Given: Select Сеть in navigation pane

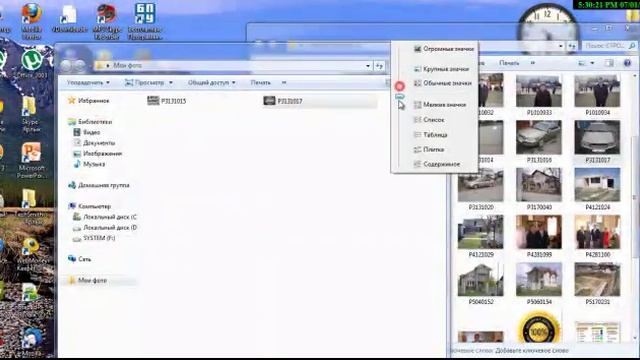Looking at the screenshot, I should pos(80,259).
